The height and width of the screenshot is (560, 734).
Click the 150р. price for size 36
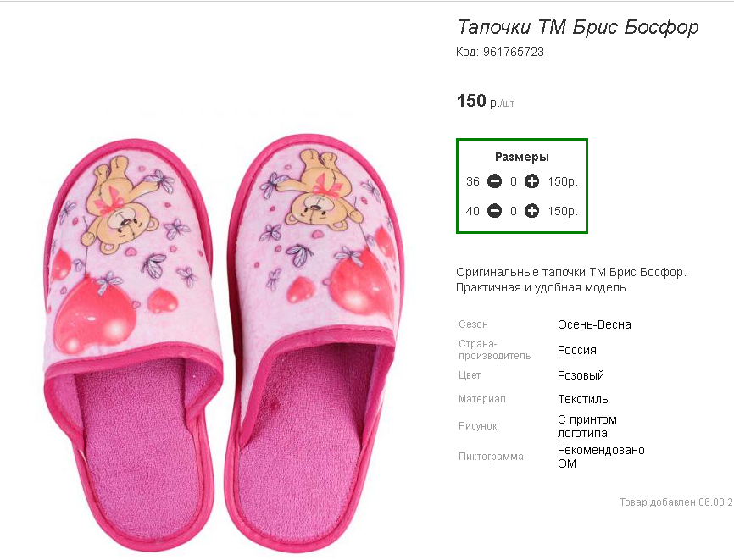[x=563, y=181]
